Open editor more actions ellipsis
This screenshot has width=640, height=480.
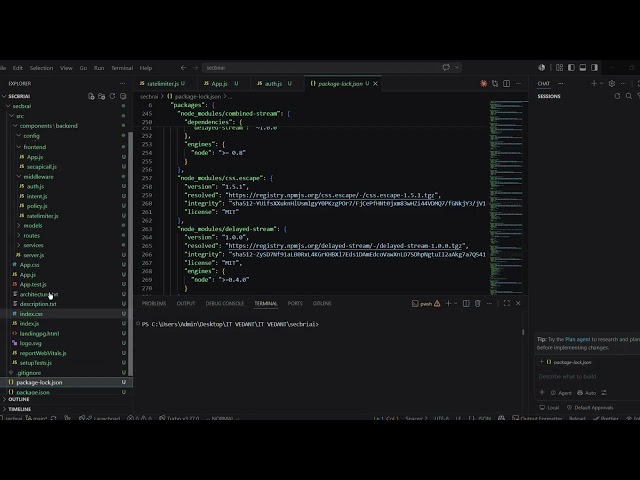point(518,83)
